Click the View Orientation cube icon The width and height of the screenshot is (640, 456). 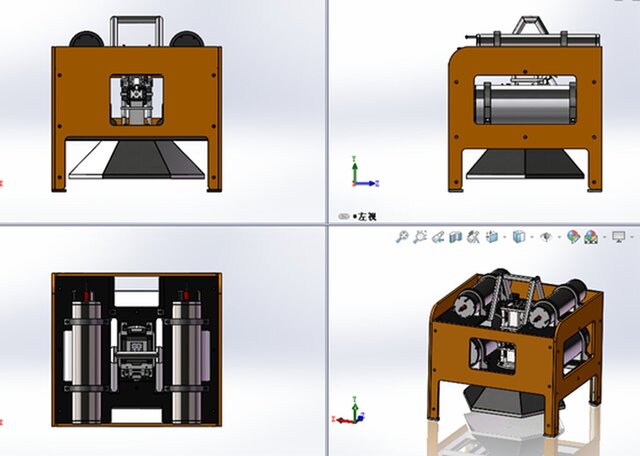point(492,237)
